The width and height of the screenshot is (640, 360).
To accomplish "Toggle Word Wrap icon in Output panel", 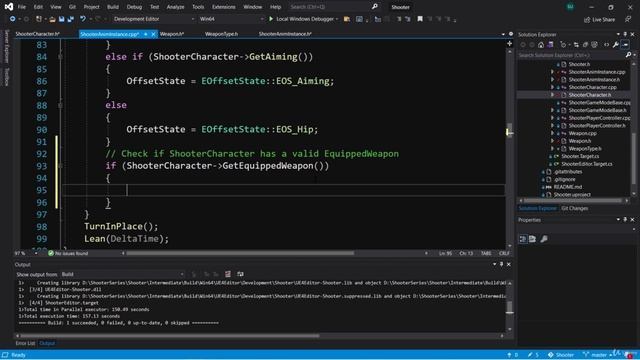I will coord(240,274).
